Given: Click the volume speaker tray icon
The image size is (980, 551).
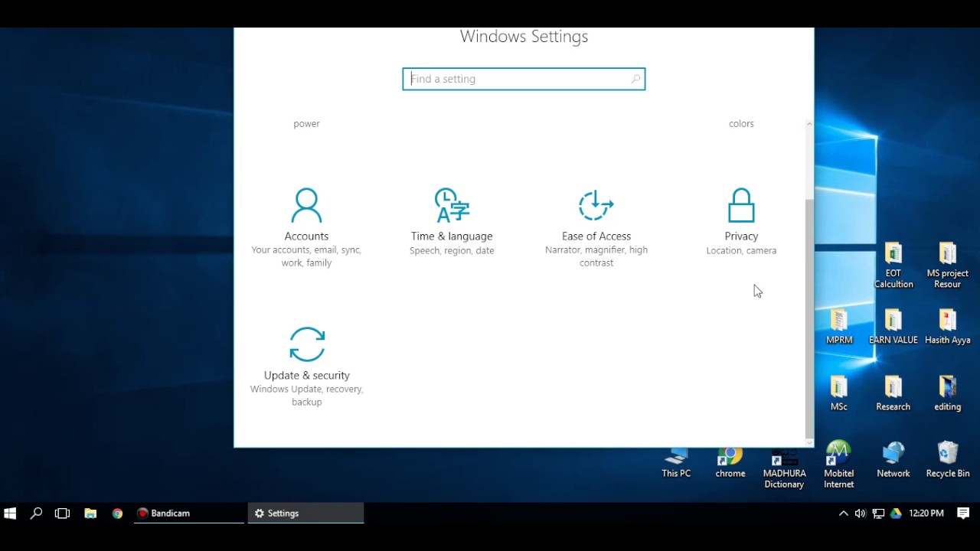Looking at the screenshot, I should point(861,514).
